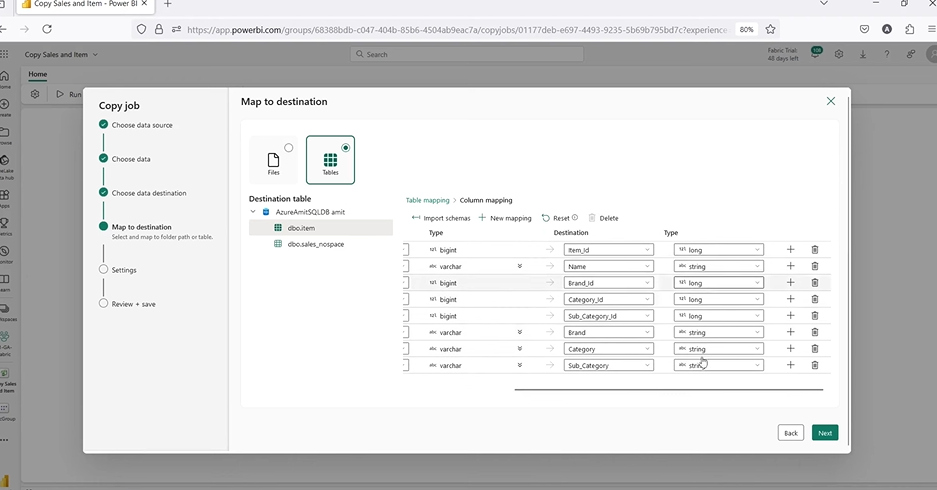Image resolution: width=937 pixels, height=490 pixels.
Task: Delete the Category mapping row
Action: tap(814, 348)
